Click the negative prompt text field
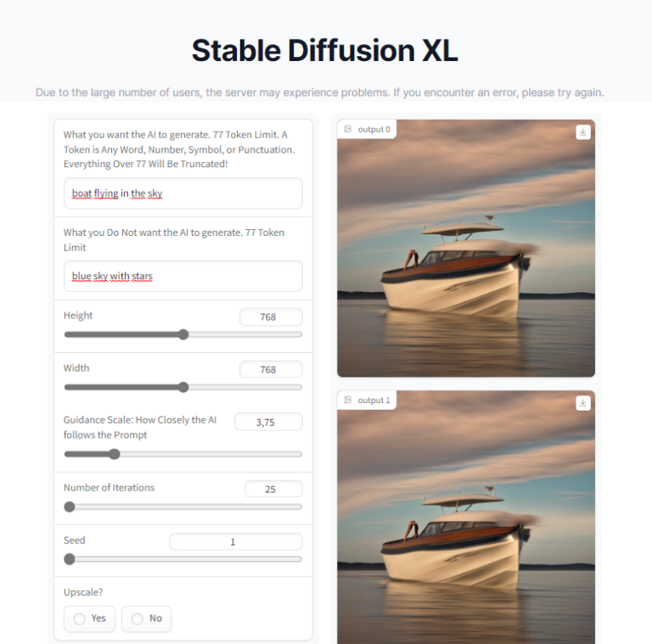Screen dimensions: 652x644 (183, 276)
